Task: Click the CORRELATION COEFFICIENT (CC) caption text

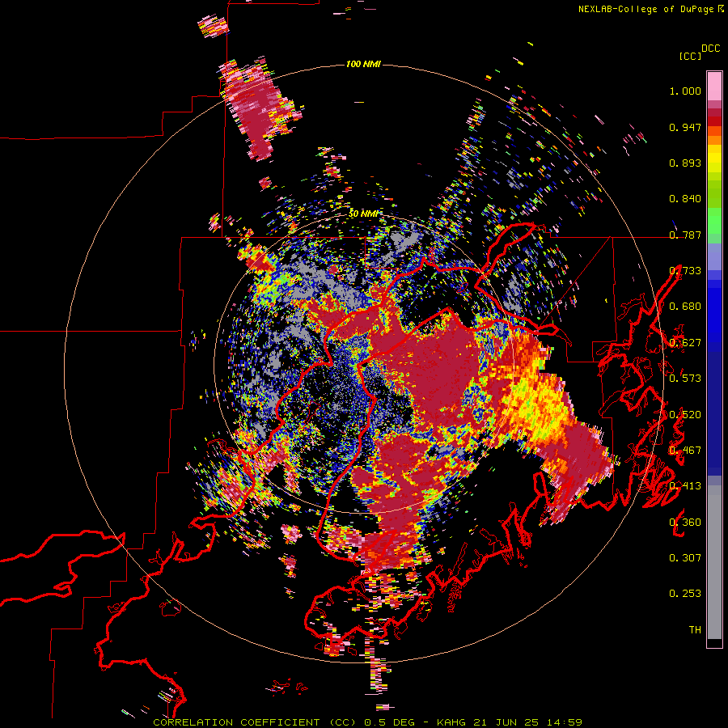Action: click(255, 722)
